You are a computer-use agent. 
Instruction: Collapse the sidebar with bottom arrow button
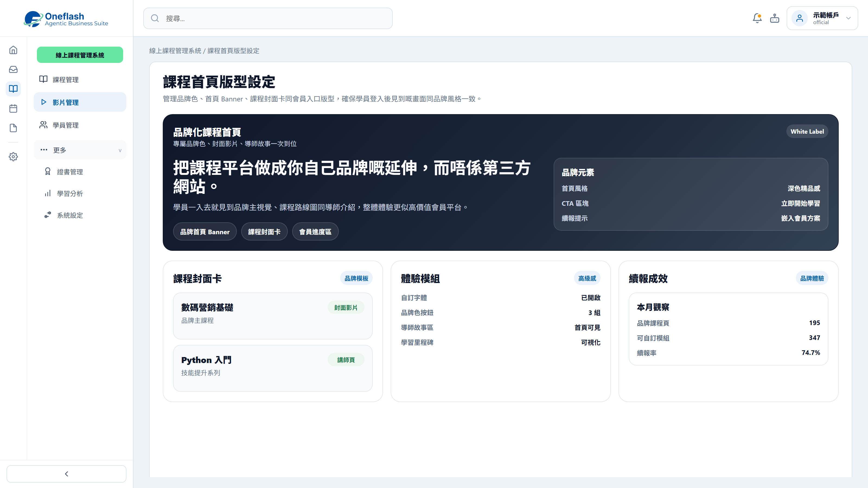point(66,474)
